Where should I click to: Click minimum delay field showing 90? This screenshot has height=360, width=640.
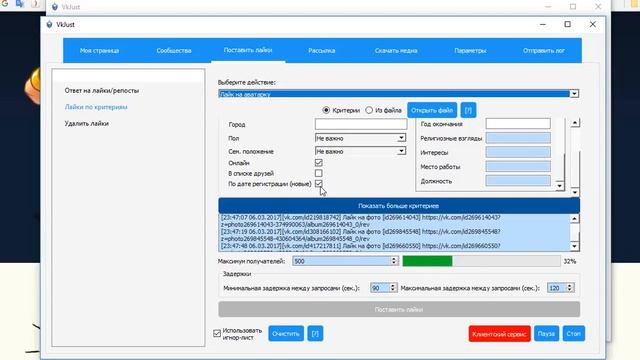(x=380, y=288)
